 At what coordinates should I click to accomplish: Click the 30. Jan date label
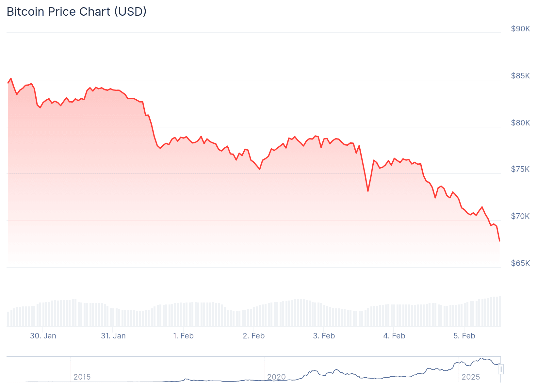point(43,336)
